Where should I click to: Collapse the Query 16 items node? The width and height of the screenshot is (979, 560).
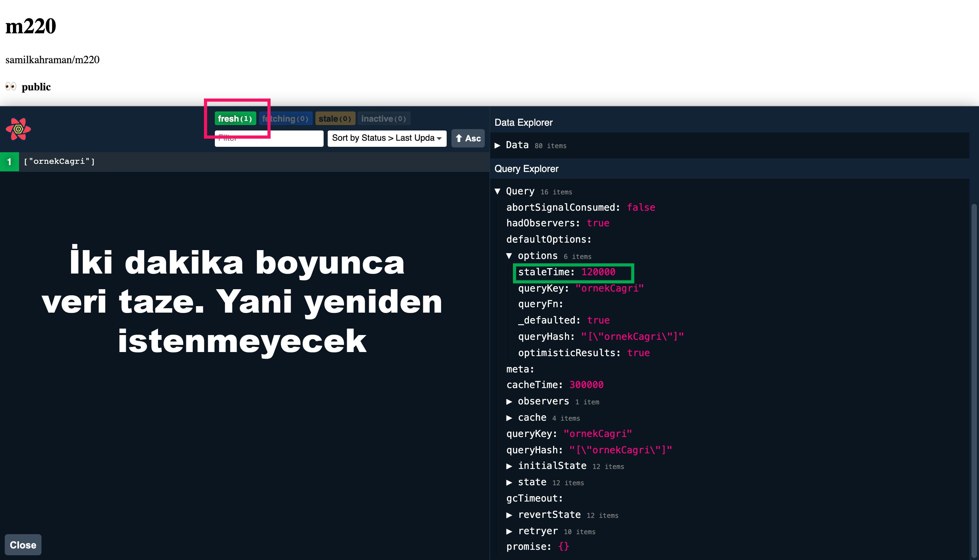(x=533, y=191)
